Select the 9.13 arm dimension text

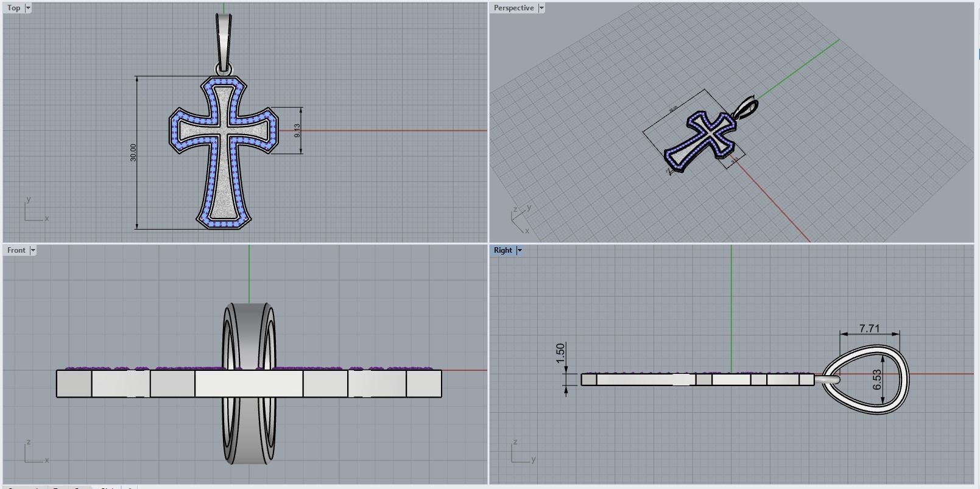pyautogui.click(x=297, y=130)
